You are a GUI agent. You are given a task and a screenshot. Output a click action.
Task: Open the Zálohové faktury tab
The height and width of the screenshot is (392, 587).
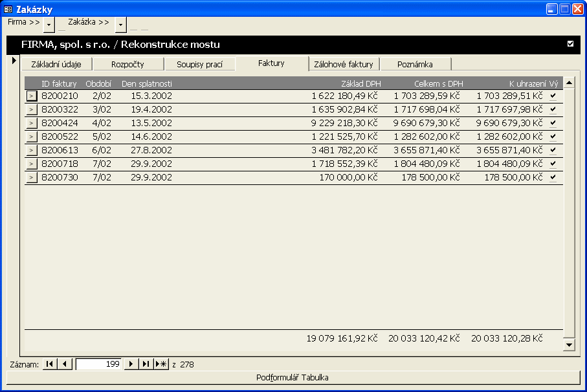pyautogui.click(x=343, y=64)
